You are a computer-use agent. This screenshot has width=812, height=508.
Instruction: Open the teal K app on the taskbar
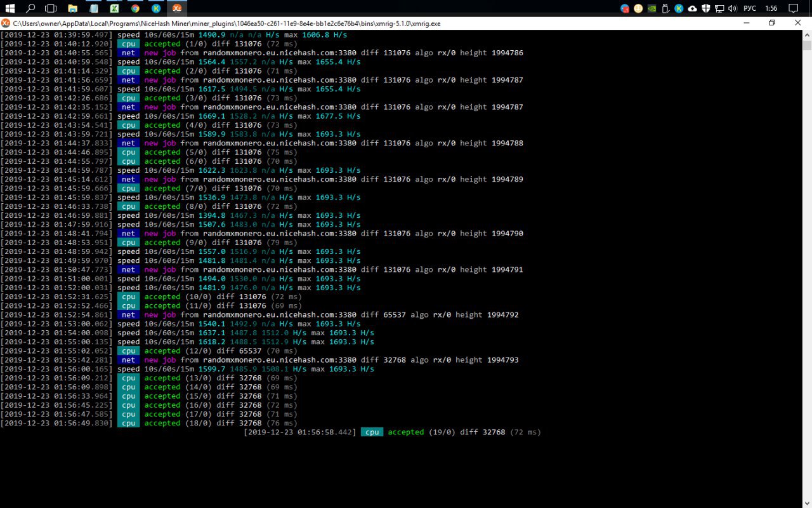click(156, 8)
